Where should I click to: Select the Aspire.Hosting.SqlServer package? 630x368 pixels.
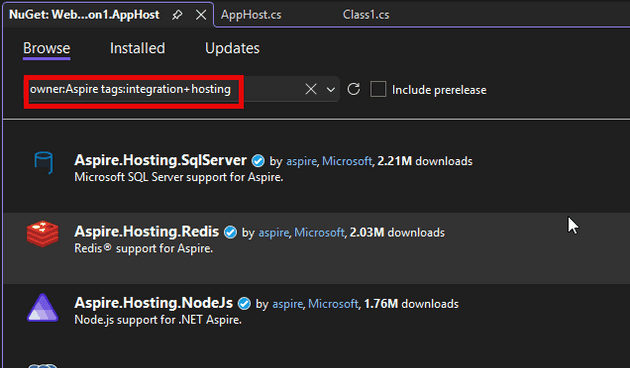click(x=160, y=160)
